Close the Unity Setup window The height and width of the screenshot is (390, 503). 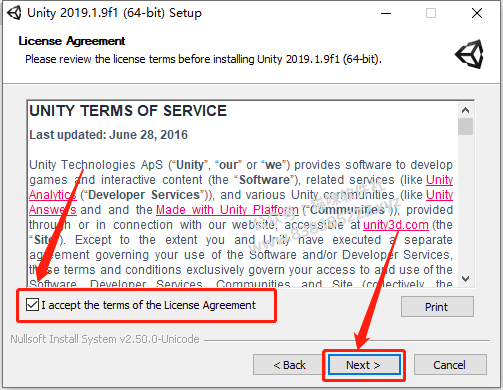477,13
